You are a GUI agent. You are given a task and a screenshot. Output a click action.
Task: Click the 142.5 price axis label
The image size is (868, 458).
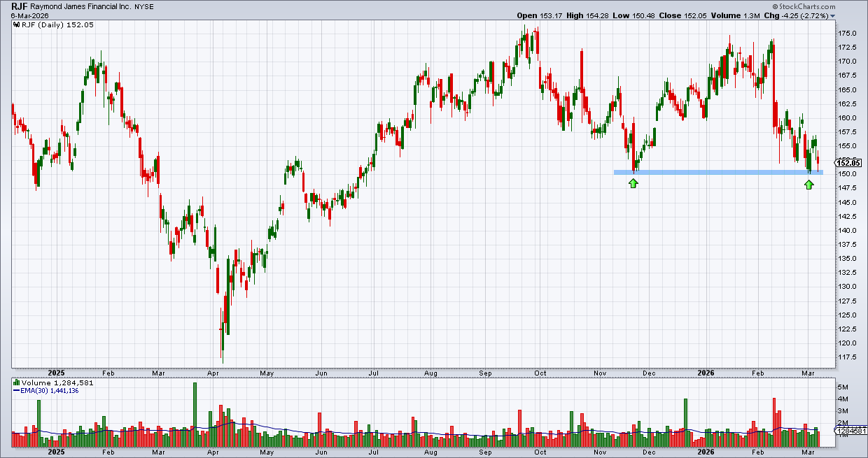pos(848,216)
